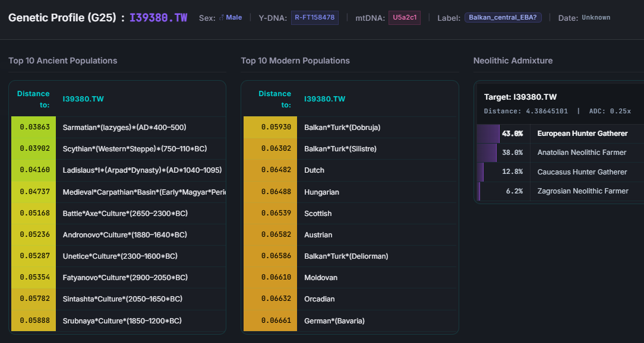Screen dimensions: 644x343
Task: Open the U5a2c1 mtDNA haplogroup badge
Action: coord(405,18)
